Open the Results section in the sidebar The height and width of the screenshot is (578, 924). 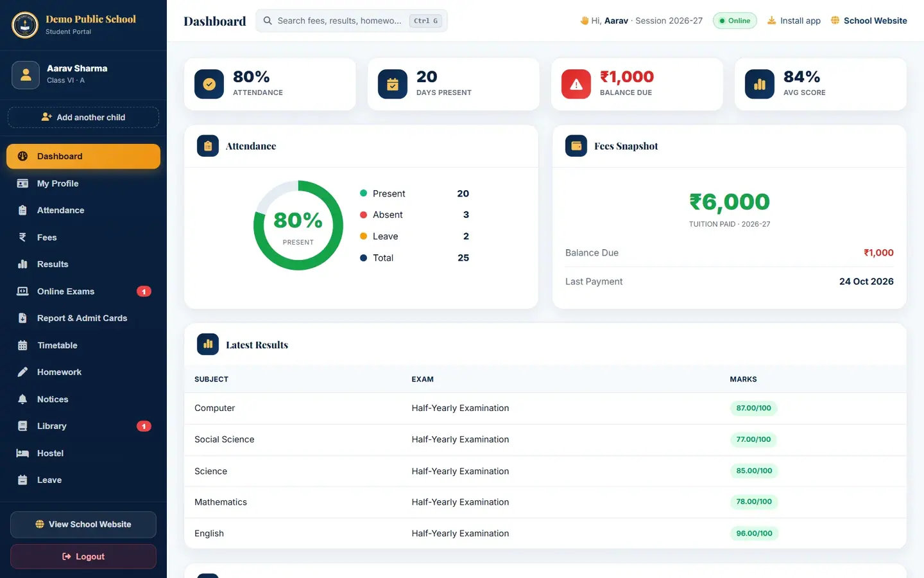pos(83,265)
